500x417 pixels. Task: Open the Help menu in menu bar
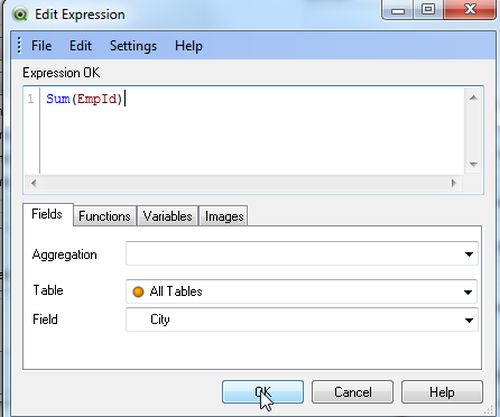[189, 46]
